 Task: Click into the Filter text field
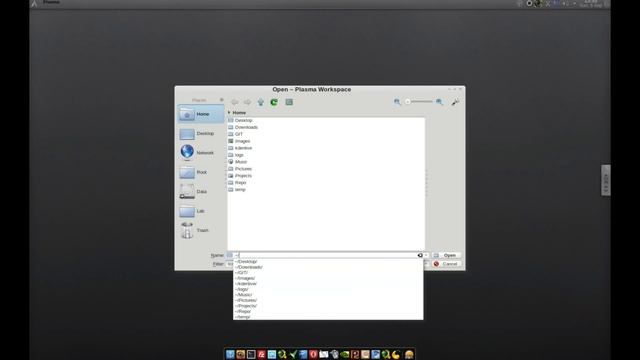[x=230, y=264]
